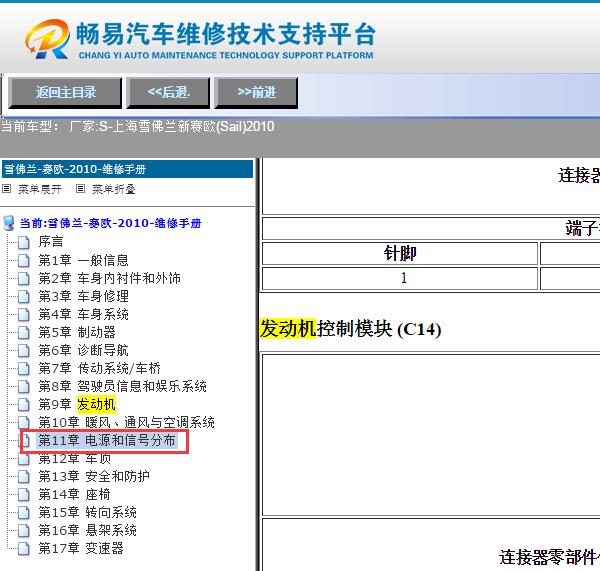Screen dimensions: 600x571
Task: Click the page icon beside 第14章
Action: tap(24, 494)
